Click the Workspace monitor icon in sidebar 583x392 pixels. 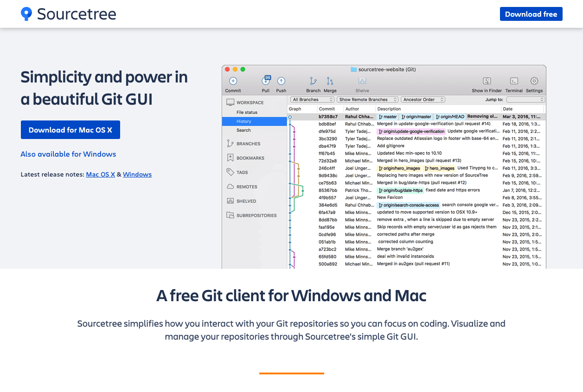pyautogui.click(x=230, y=102)
